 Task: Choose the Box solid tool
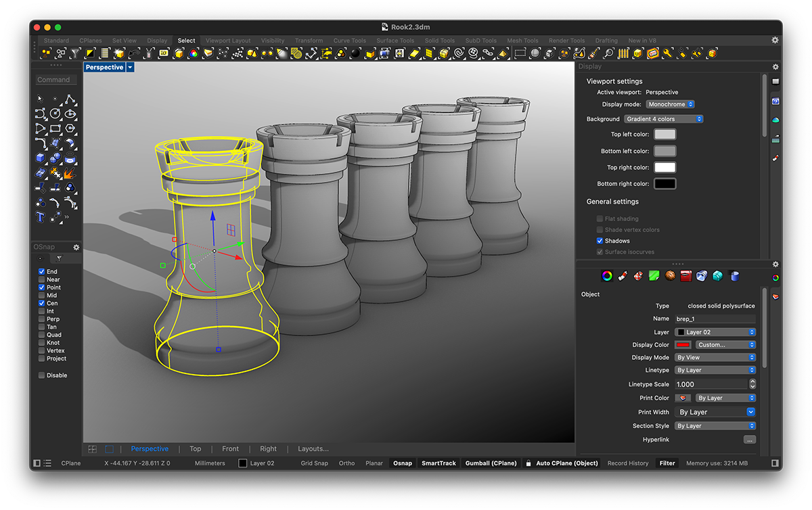(x=41, y=158)
